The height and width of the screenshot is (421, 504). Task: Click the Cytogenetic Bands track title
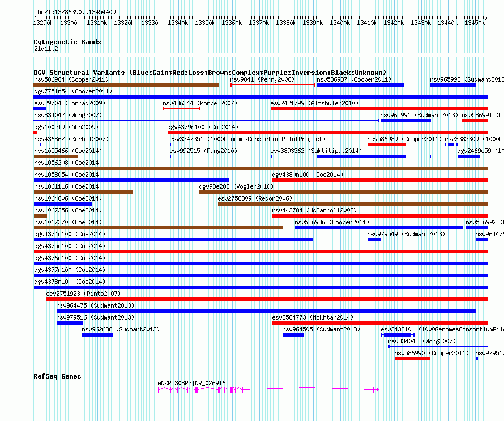pos(67,42)
